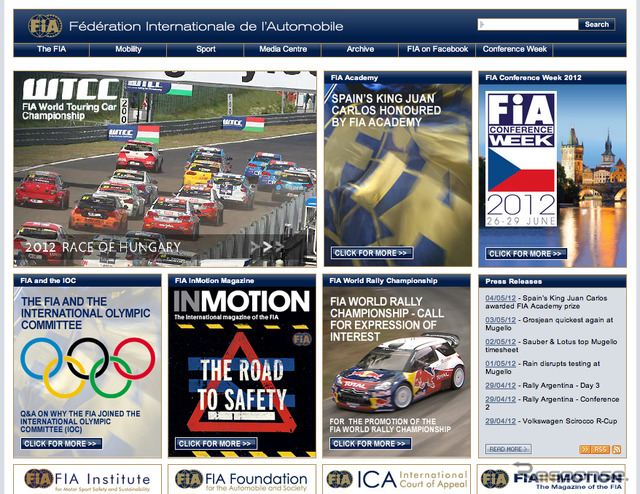Open the 01/05/12 Rain disrupts testing link
The height and width of the screenshot is (494, 640).
(500, 364)
